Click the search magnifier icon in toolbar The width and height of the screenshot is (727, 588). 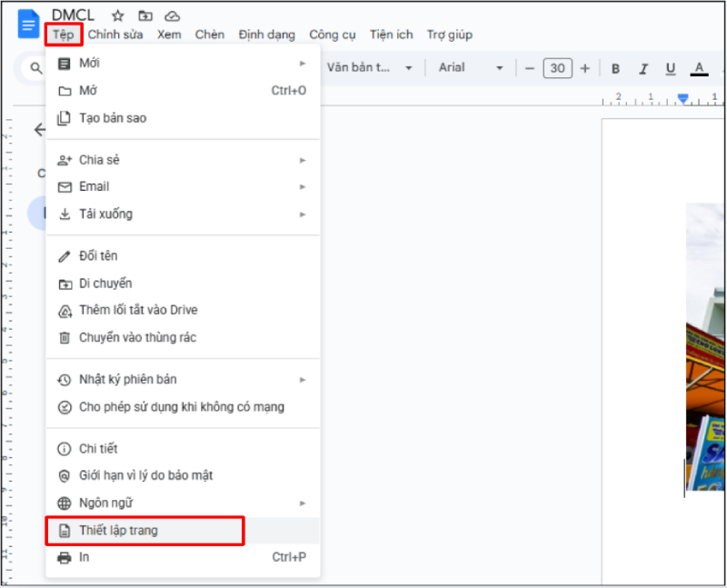[37, 68]
